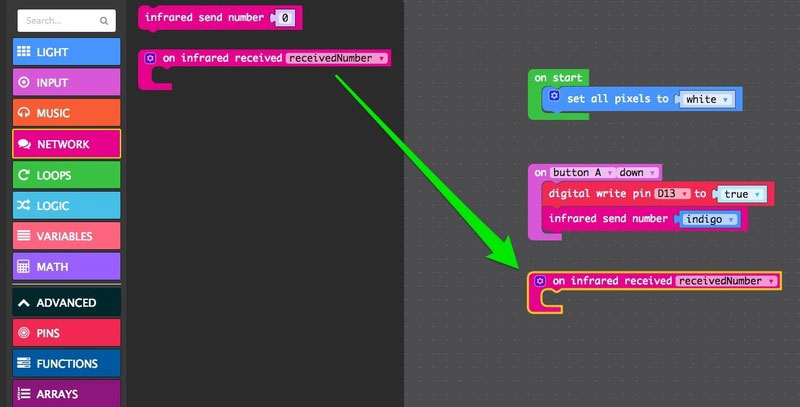
Task: Open the indigo value dropdown
Action: click(709, 219)
